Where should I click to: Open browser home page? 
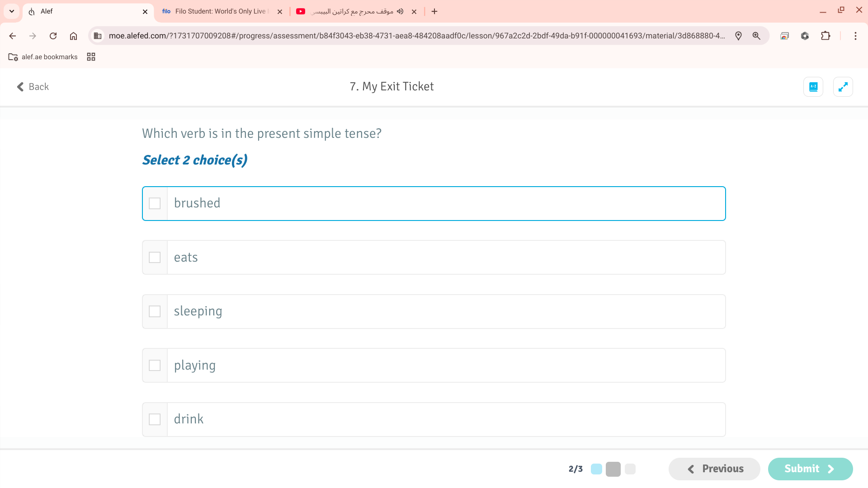(73, 36)
